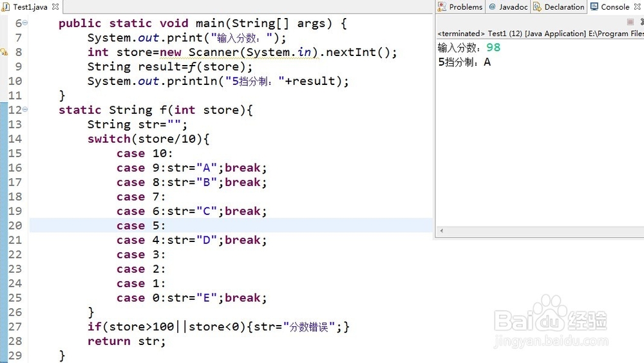Click the warning marker on line 8

coord(4,52)
